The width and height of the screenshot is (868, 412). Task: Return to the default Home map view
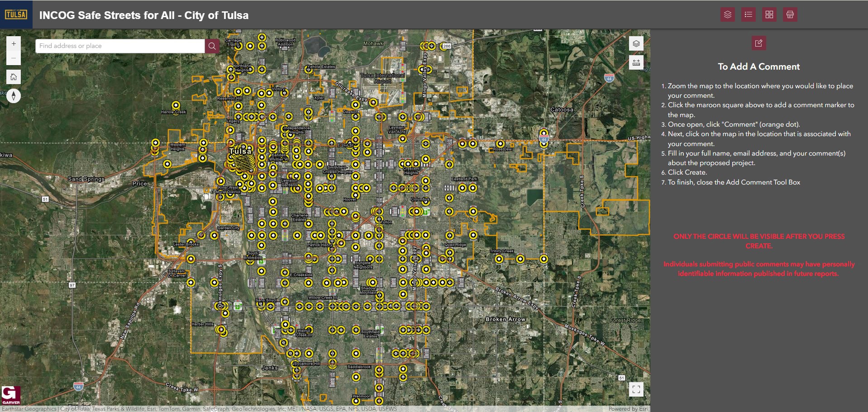point(14,77)
